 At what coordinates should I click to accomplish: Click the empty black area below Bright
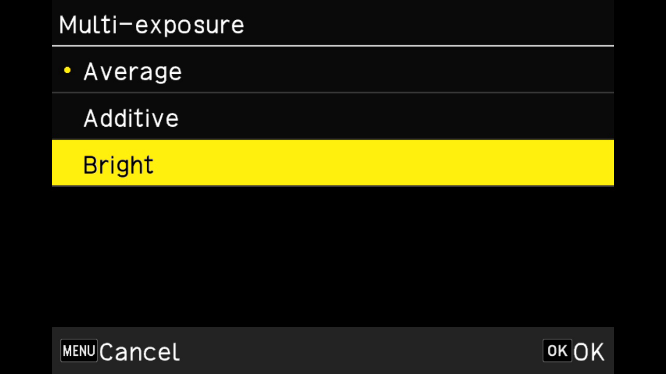click(x=333, y=256)
